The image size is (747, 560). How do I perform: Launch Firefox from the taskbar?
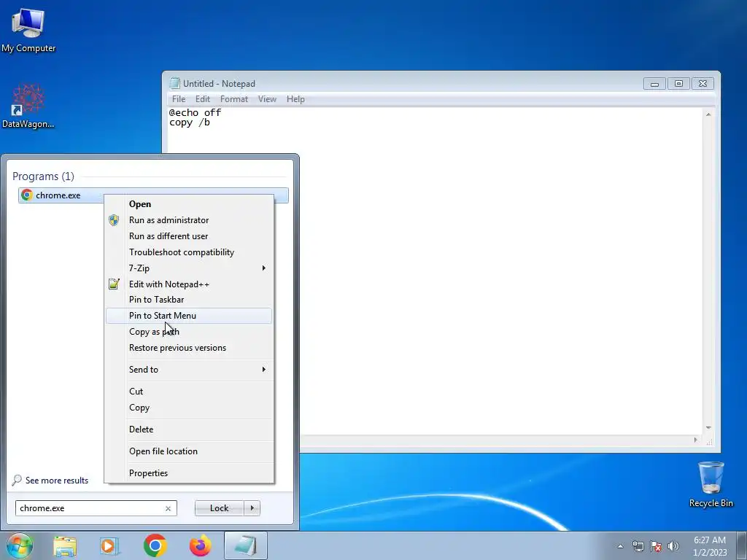point(200,545)
